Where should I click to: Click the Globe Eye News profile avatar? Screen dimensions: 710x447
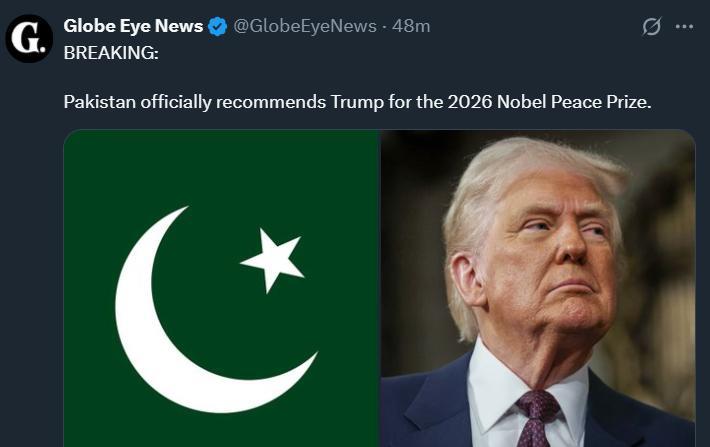[x=29, y=39]
